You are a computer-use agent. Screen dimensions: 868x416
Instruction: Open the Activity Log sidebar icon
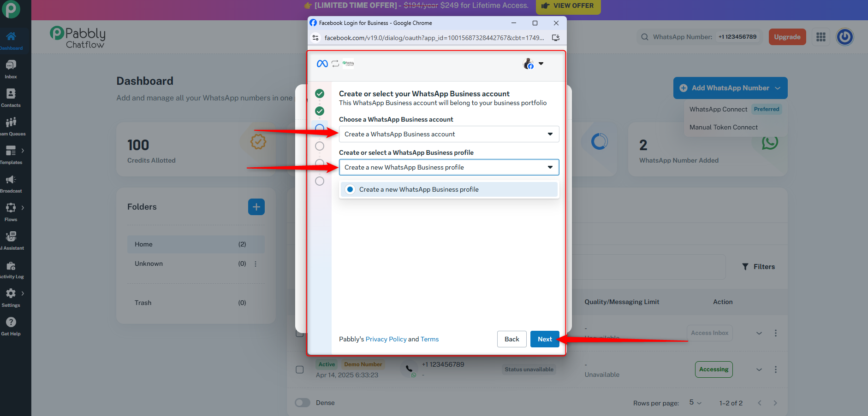click(11, 266)
